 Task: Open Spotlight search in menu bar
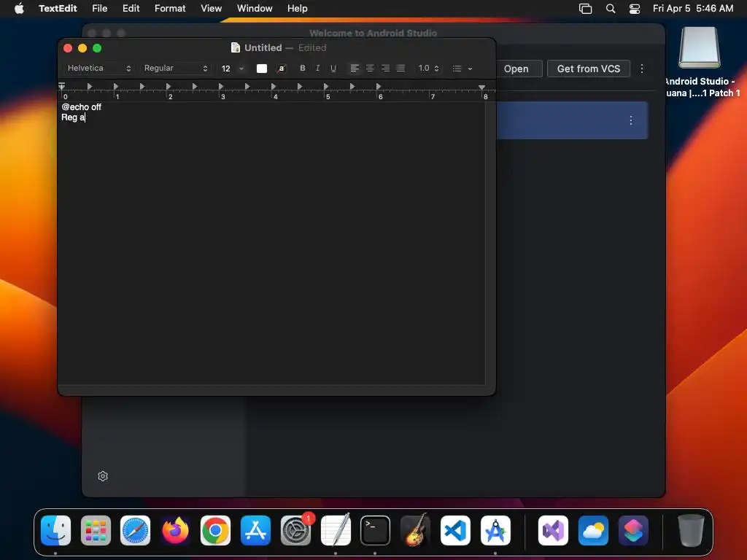[x=611, y=8]
